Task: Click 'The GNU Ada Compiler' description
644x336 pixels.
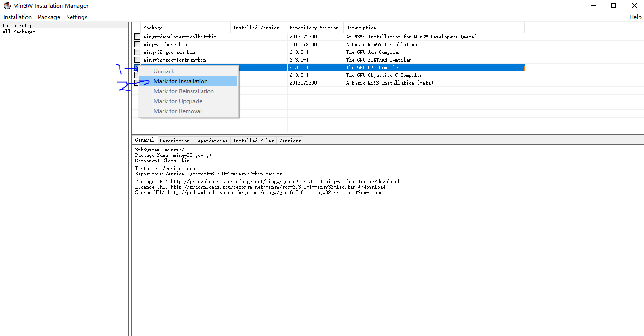Action: tap(373, 52)
